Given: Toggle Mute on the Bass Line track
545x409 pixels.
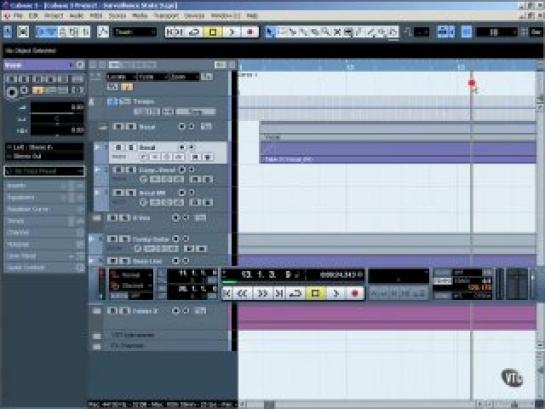Looking at the screenshot, I should pos(112,261).
